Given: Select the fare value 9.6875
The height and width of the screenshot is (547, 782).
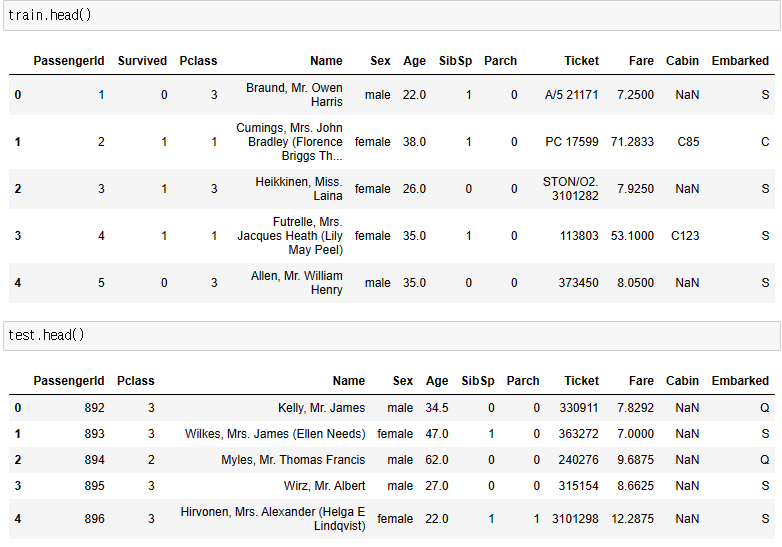Looking at the screenshot, I should click(635, 460).
